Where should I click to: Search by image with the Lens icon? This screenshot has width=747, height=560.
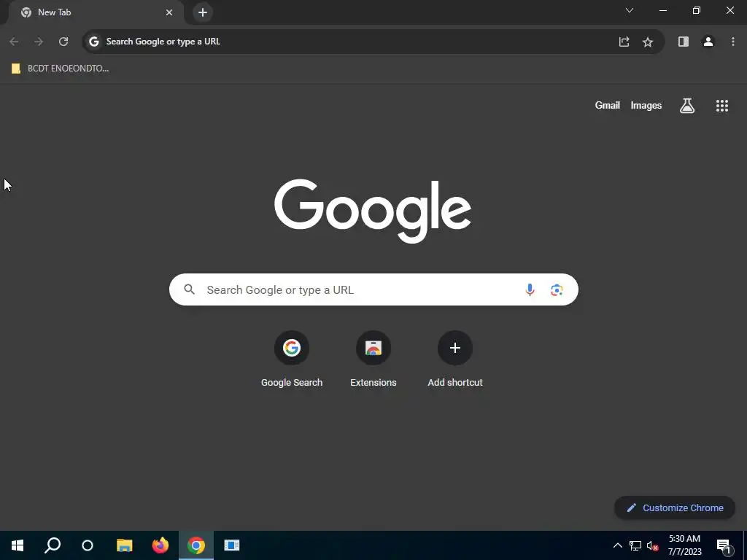click(557, 289)
